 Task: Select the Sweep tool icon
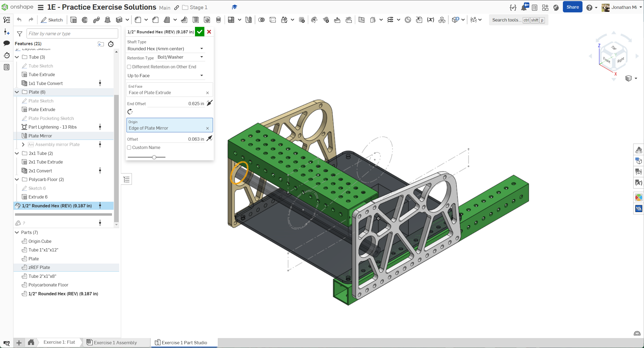(x=96, y=20)
